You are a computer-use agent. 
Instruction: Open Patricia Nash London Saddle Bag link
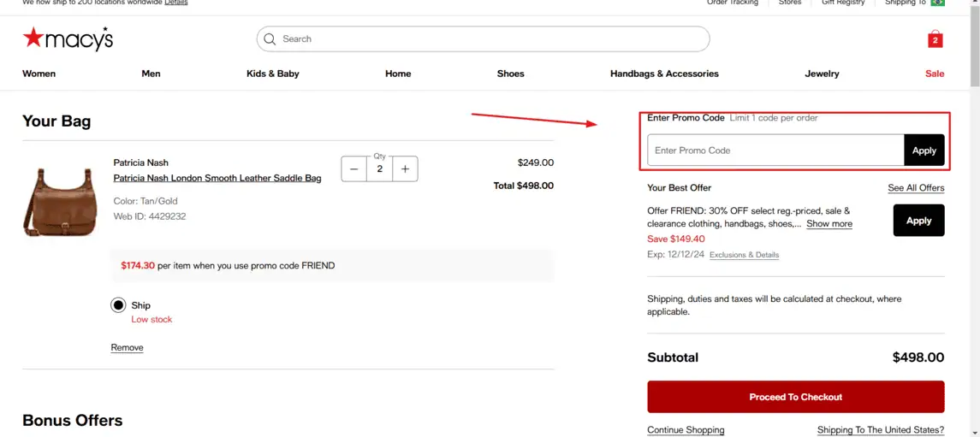[x=217, y=178]
